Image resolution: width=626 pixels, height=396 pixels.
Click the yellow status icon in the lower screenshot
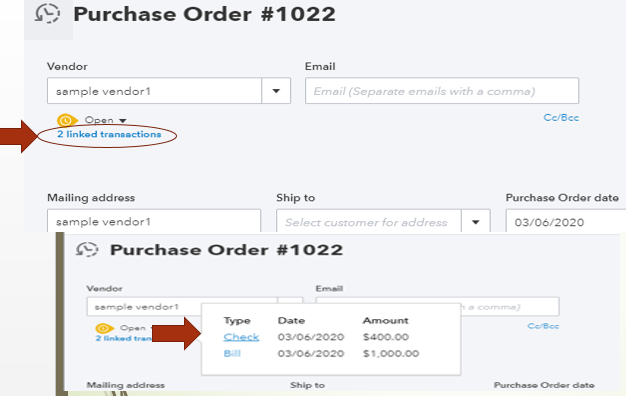tap(105, 328)
